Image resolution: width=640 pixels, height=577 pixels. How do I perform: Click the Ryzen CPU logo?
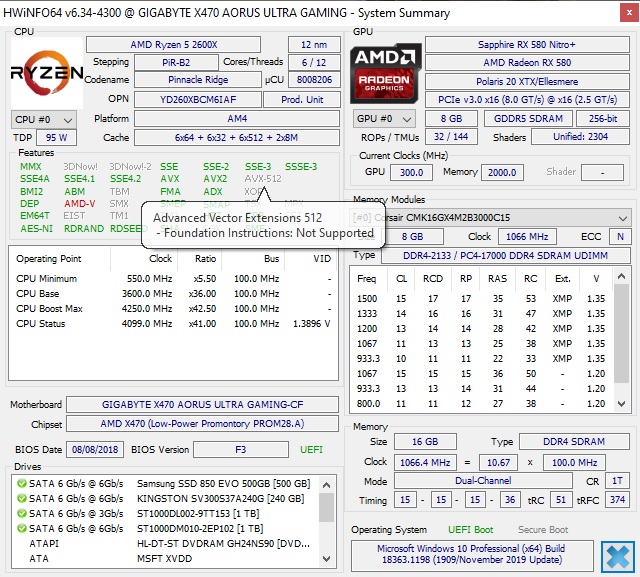click(x=47, y=73)
